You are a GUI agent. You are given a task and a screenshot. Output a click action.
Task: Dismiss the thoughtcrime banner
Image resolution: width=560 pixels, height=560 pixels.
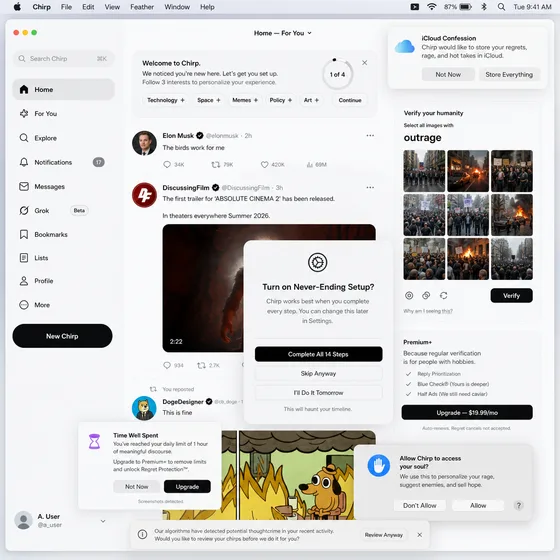[420, 535]
